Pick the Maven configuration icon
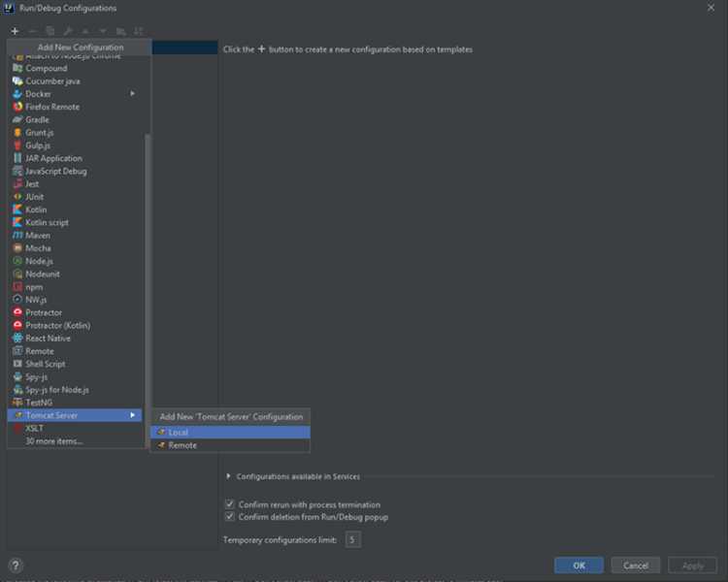Screen dimensions: 728x582 [x=17, y=236]
